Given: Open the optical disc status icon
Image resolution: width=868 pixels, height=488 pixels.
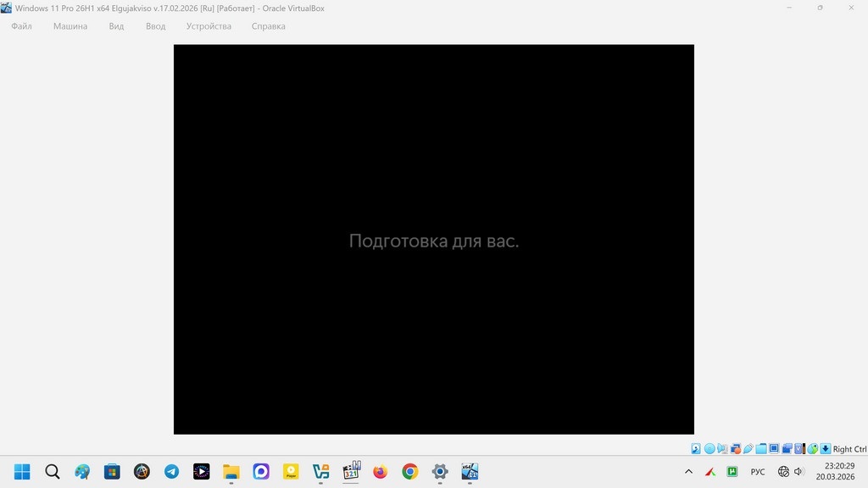Looking at the screenshot, I should click(x=709, y=449).
